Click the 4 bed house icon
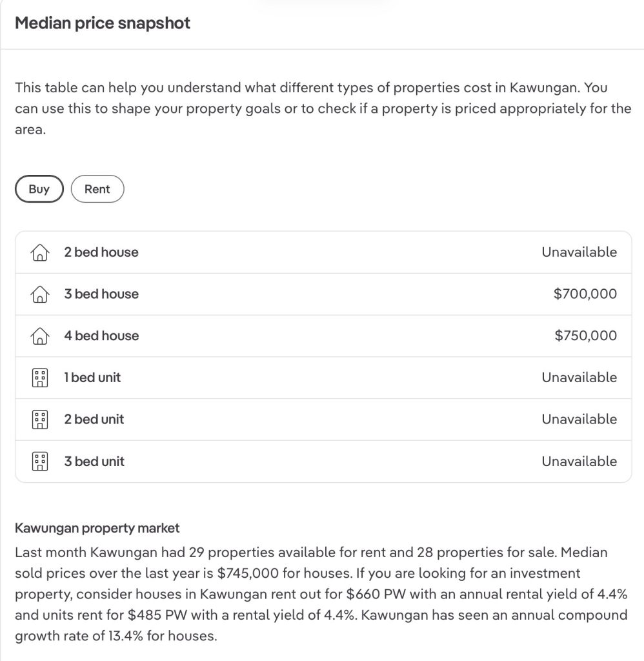This screenshot has height=661, width=644. point(39,336)
